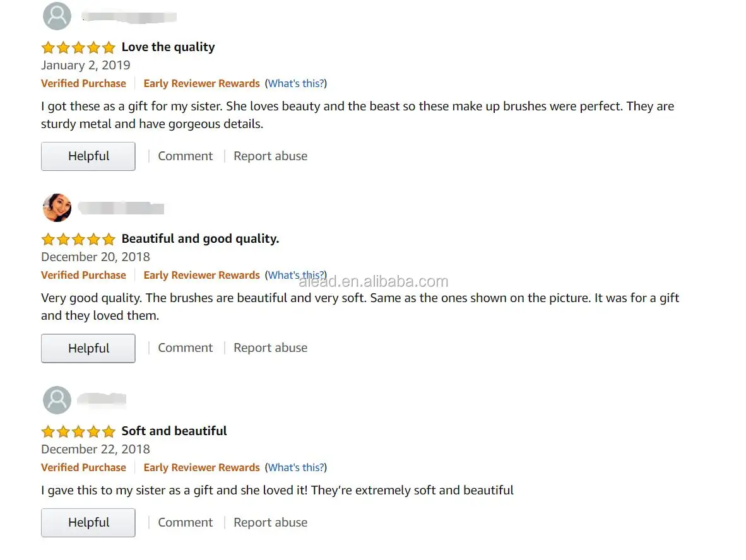Report abuse on the January 2, 2019 review
The image size is (746, 560).
pos(270,156)
